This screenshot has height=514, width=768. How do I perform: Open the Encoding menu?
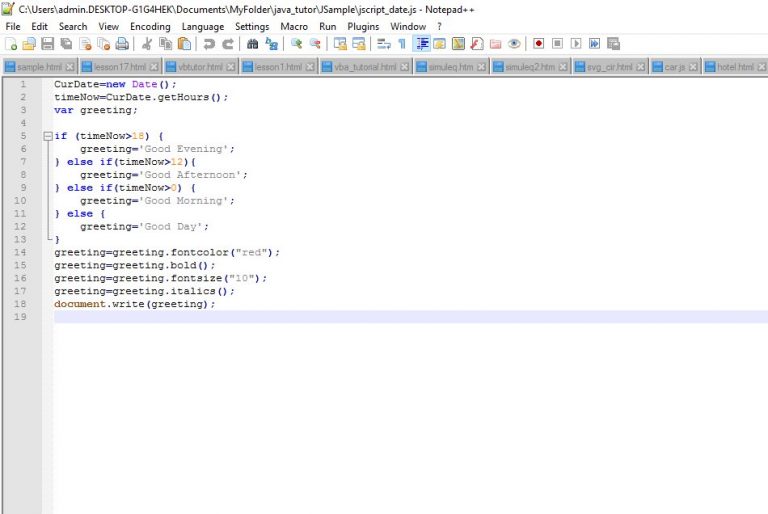click(150, 26)
